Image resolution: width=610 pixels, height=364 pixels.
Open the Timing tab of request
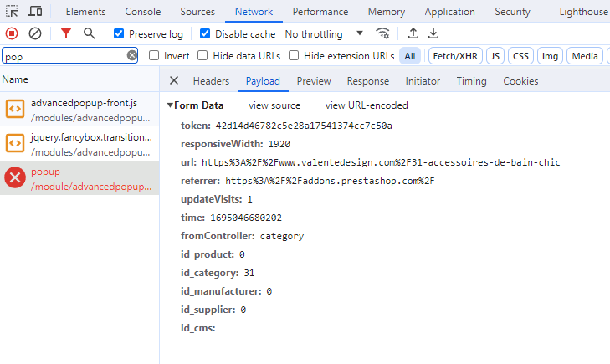point(471,81)
